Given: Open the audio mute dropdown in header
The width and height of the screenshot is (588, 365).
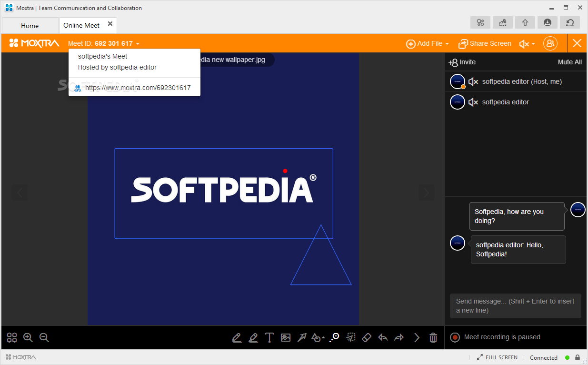Looking at the screenshot, I should click(x=527, y=43).
